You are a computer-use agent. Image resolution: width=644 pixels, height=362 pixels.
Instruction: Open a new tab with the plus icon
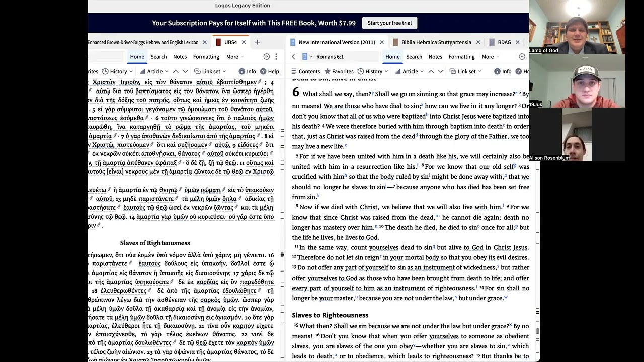(x=257, y=42)
